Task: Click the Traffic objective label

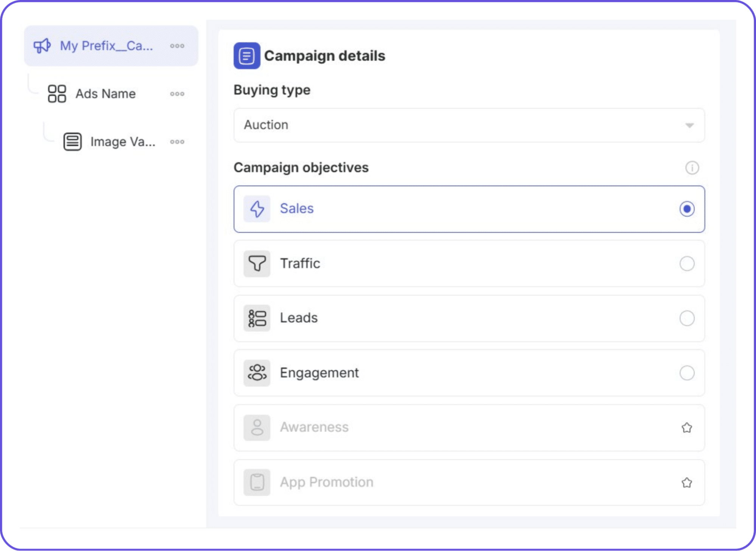Action: pos(300,263)
